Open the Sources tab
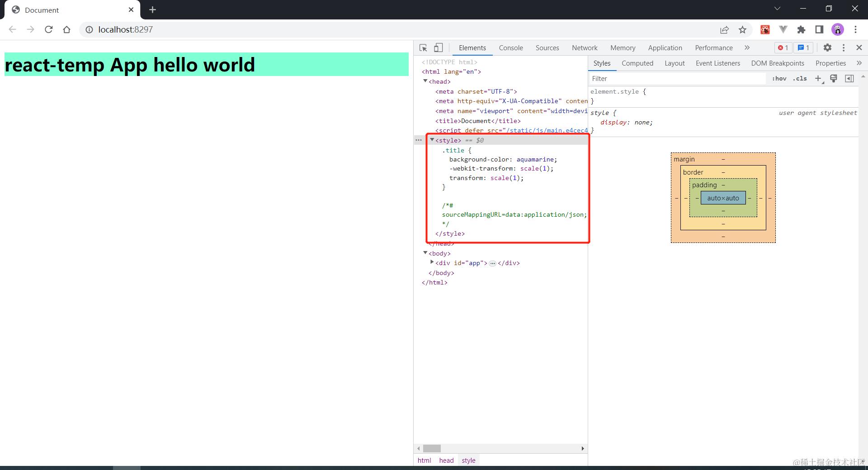 tap(547, 48)
